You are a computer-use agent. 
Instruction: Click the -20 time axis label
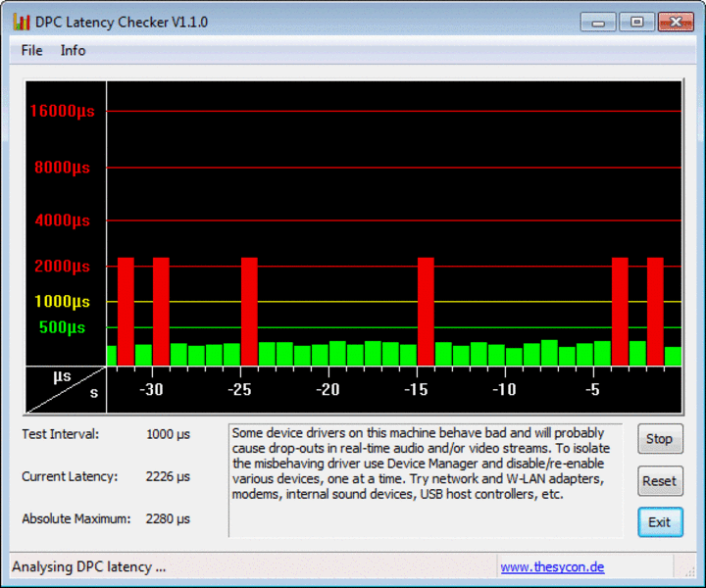click(328, 390)
